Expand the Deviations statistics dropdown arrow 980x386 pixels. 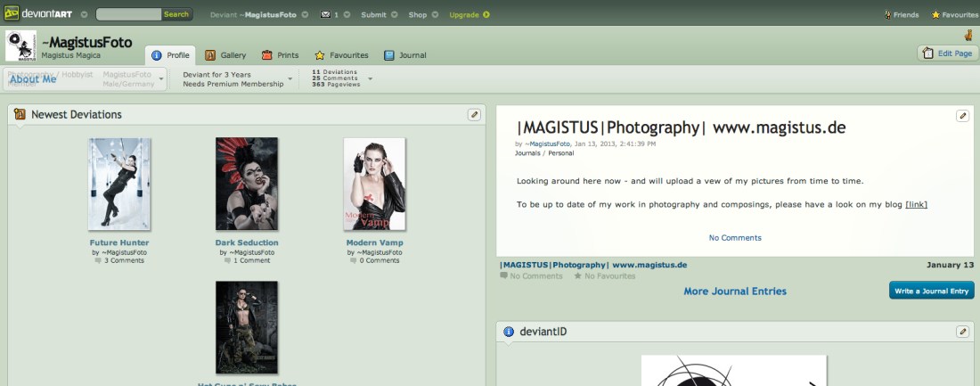(370, 78)
